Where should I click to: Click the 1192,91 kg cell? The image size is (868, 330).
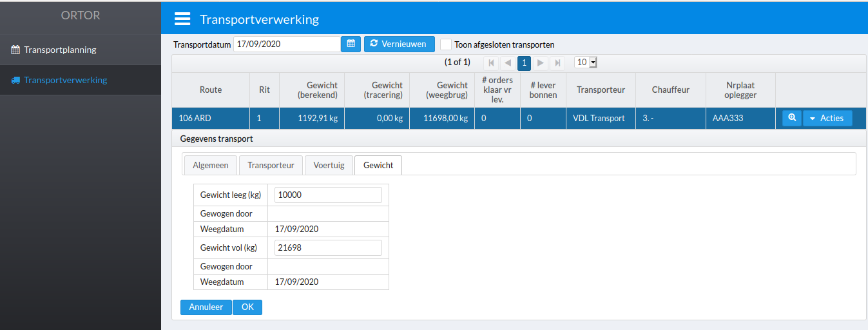(312, 118)
